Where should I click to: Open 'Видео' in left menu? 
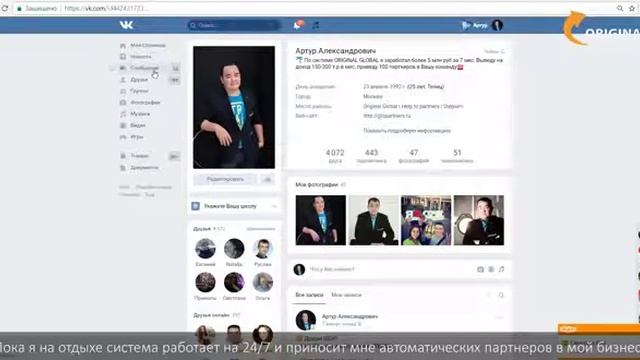(138, 125)
